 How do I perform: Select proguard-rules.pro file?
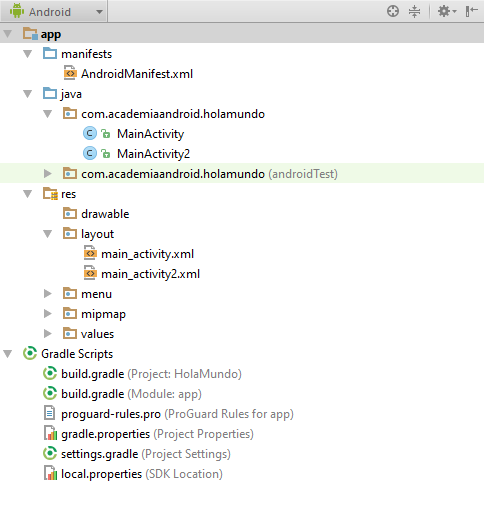click(177, 414)
